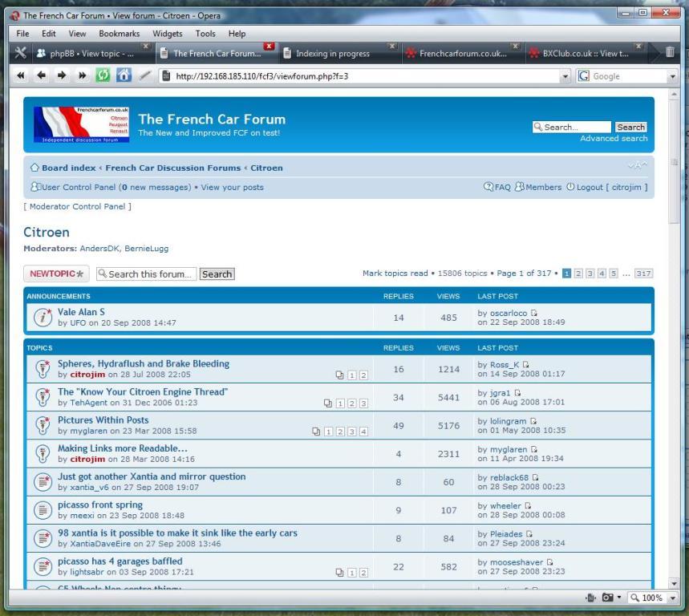Screen dimensions: 689x616
Task: View latest post by wheeler icon
Action: pos(528,506)
